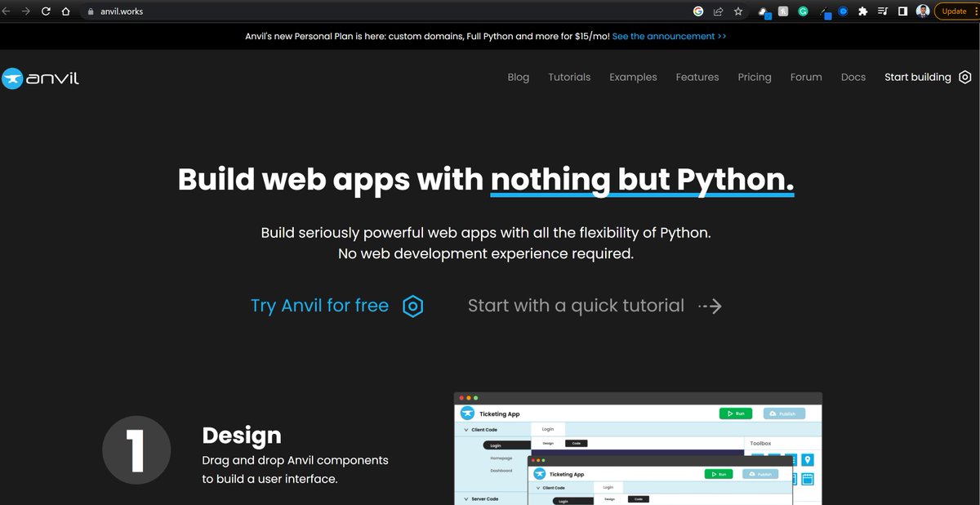The height and width of the screenshot is (505, 980).
Task: Open the Docs menu item
Action: click(853, 77)
